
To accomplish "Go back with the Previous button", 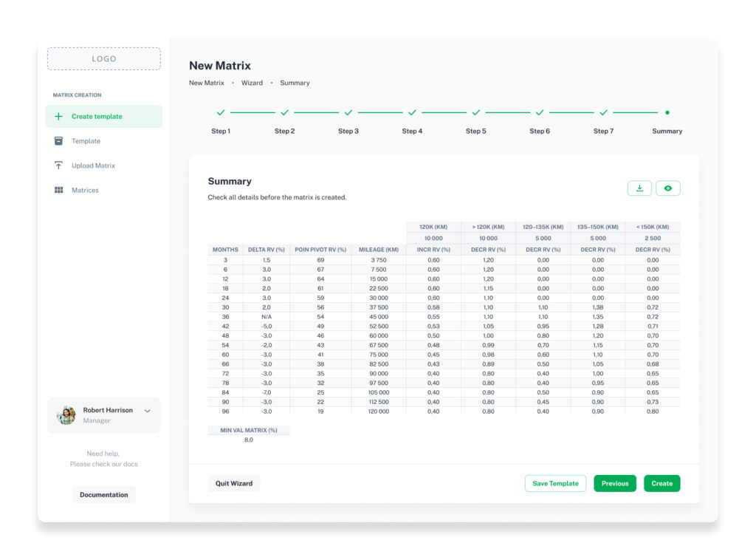I will [615, 483].
